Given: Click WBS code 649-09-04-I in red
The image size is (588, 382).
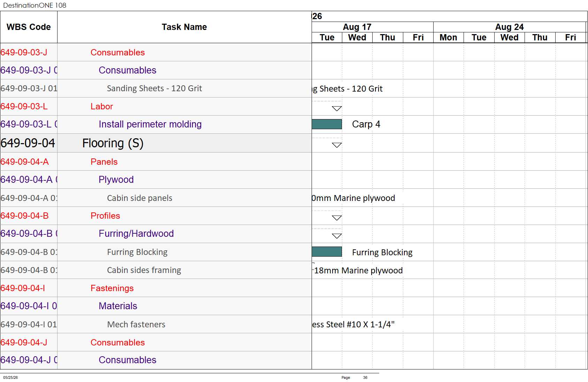Looking at the screenshot, I should point(23,288).
